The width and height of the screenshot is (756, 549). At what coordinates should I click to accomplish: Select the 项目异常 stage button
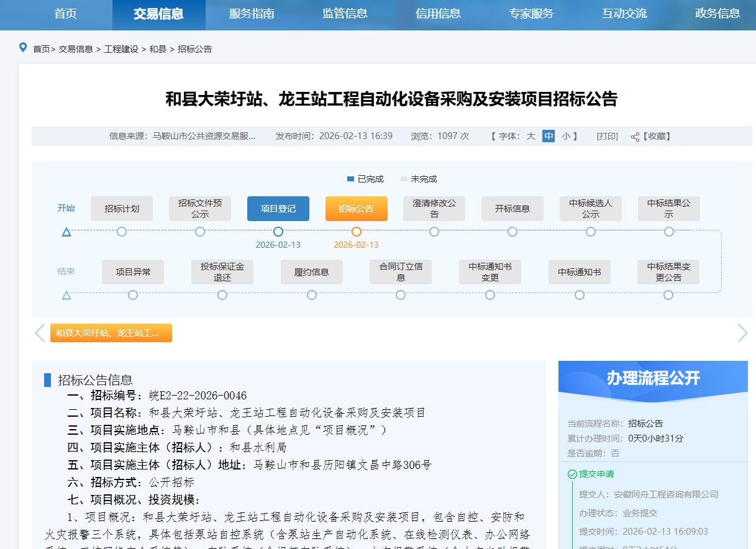133,272
